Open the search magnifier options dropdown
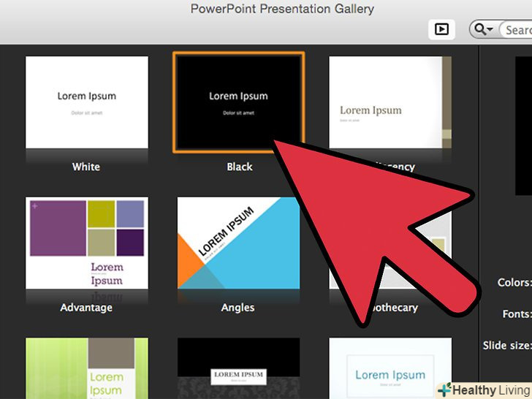The height and width of the screenshot is (399, 532). (484, 29)
